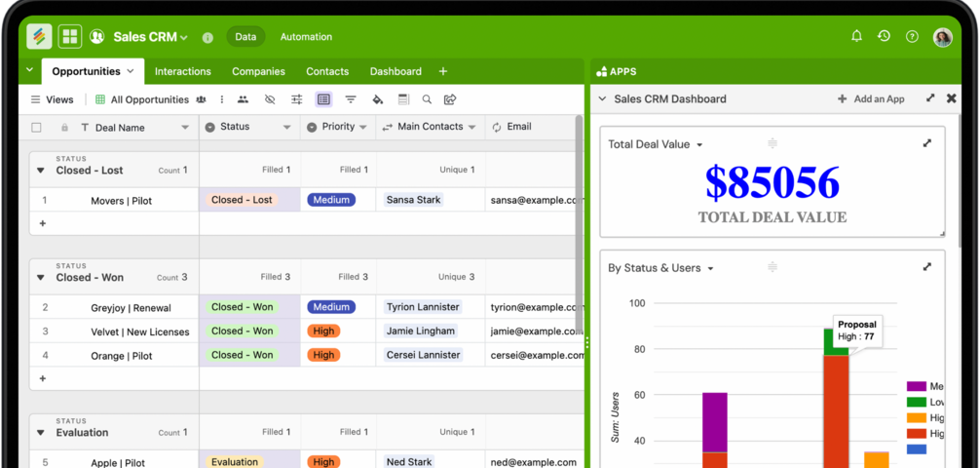
Task: Open the workspace grid icon
Action: pos(70,37)
